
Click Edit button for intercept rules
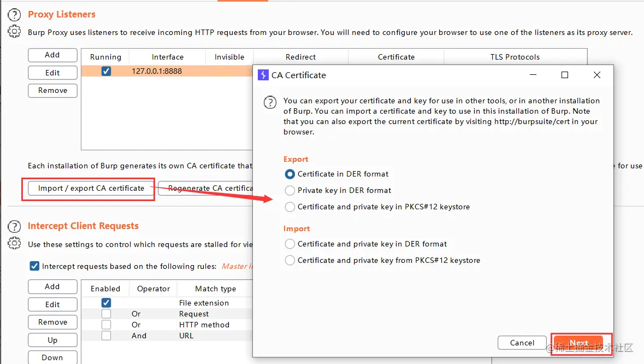click(x=52, y=304)
